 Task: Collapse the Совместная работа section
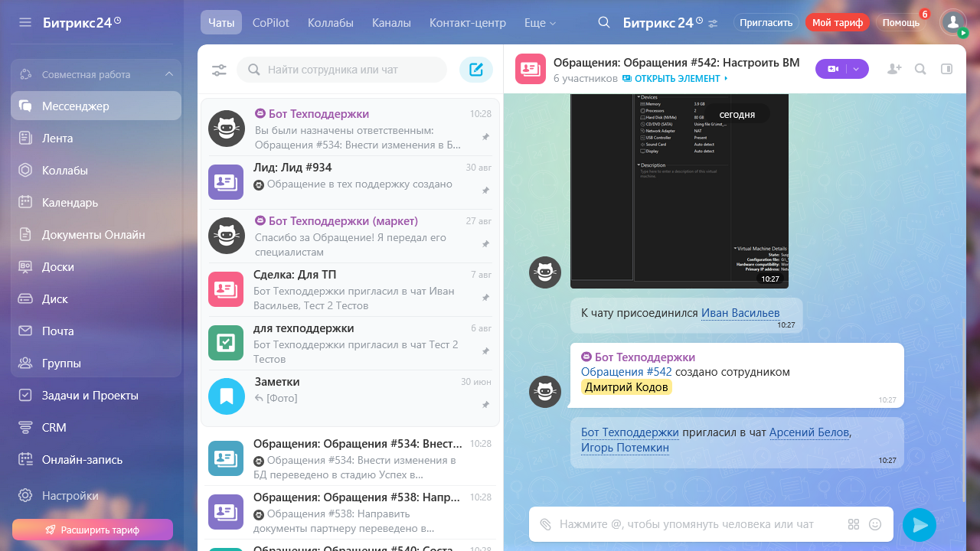click(x=168, y=74)
